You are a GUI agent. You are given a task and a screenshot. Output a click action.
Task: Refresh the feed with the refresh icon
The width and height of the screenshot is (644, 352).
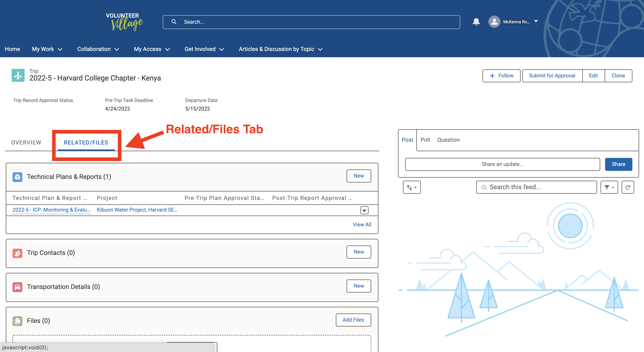[x=627, y=187]
